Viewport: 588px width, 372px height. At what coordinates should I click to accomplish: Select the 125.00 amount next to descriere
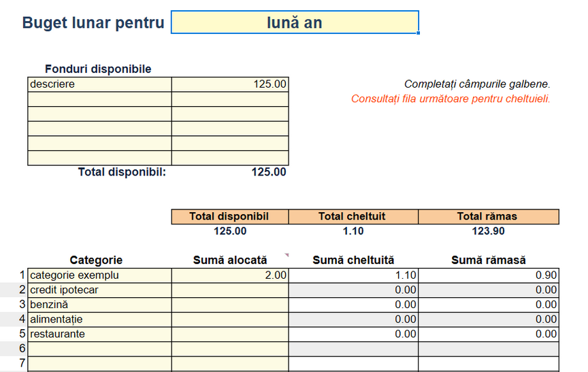(x=230, y=84)
